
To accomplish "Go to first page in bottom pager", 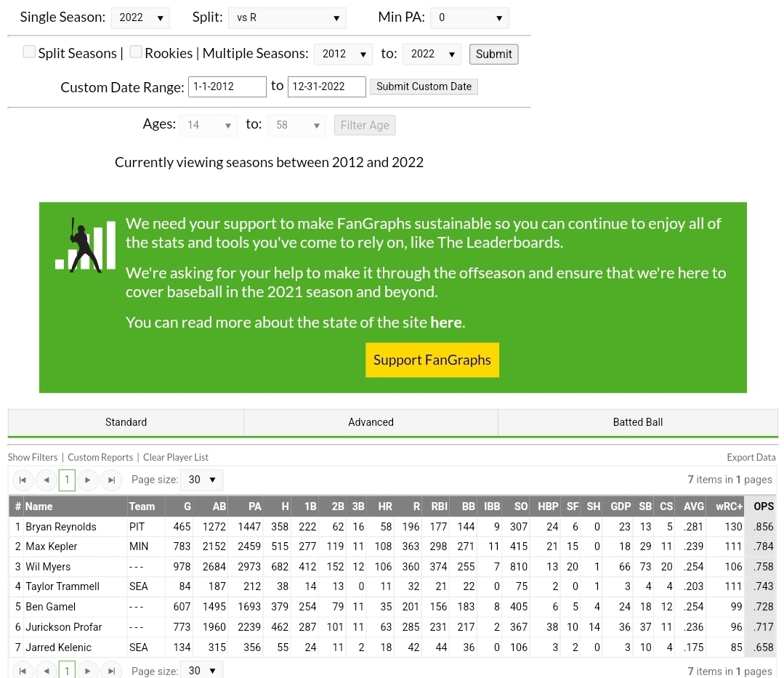I will click(23, 671).
